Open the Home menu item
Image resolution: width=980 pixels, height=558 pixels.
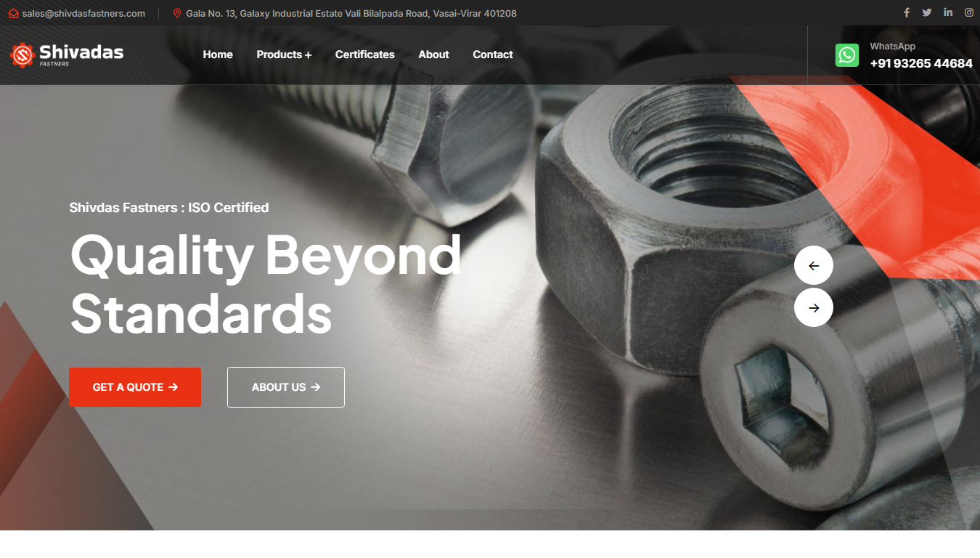(218, 54)
